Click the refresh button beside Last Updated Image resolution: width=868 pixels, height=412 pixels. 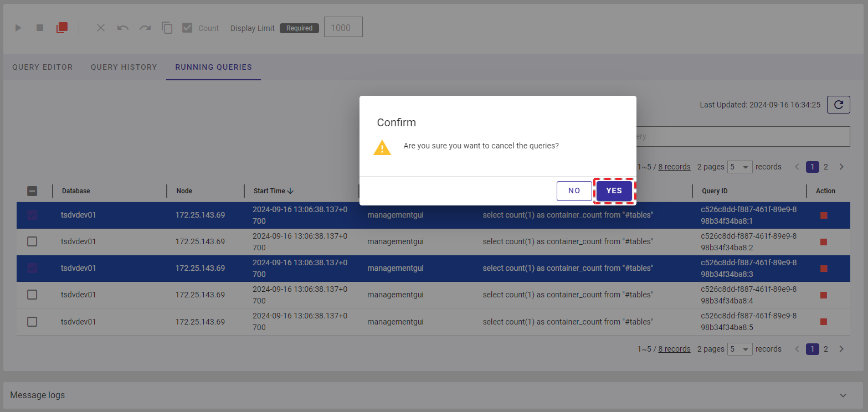tap(838, 105)
